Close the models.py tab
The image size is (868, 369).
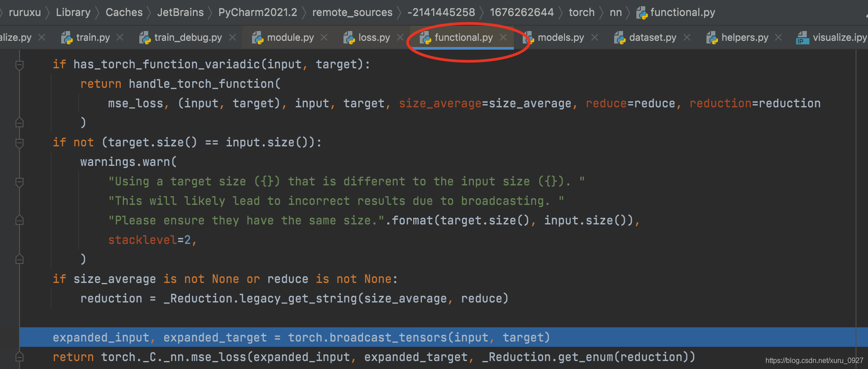(595, 38)
